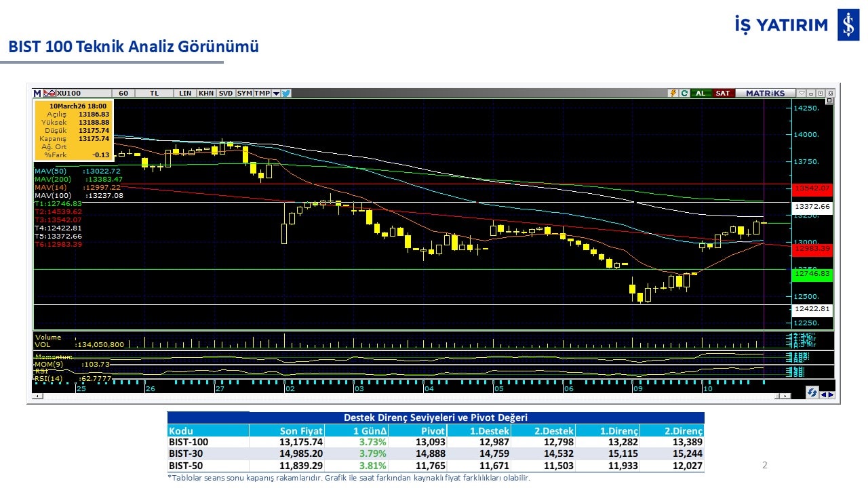
Task: Click the blue sync arrows icon
Action: [x=812, y=393]
